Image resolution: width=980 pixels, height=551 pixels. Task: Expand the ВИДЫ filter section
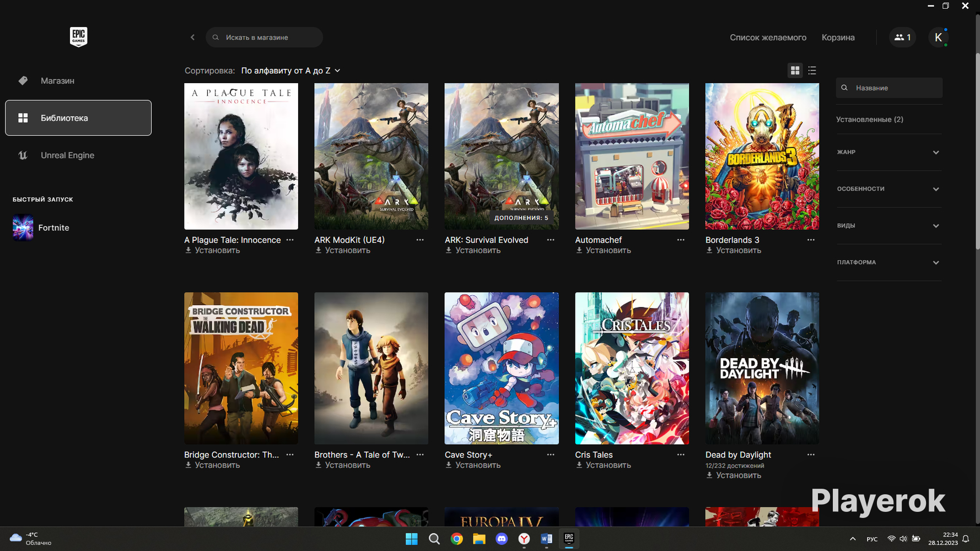click(889, 225)
